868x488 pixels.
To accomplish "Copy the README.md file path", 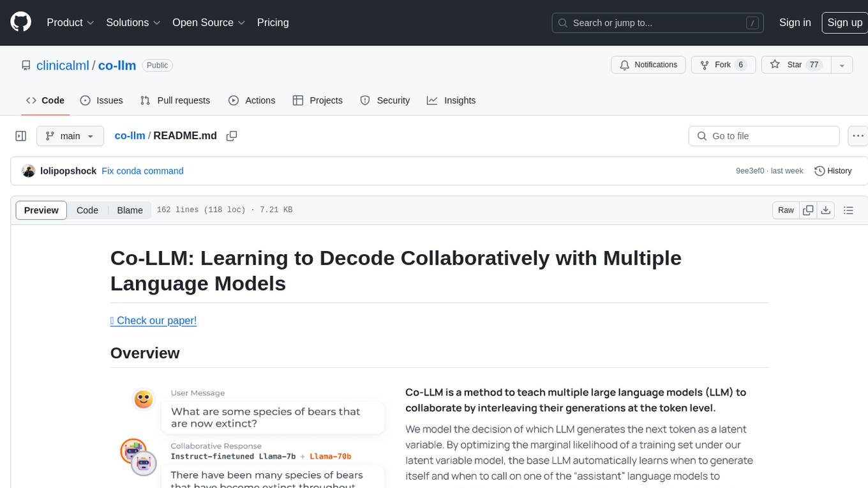I will pyautogui.click(x=232, y=136).
